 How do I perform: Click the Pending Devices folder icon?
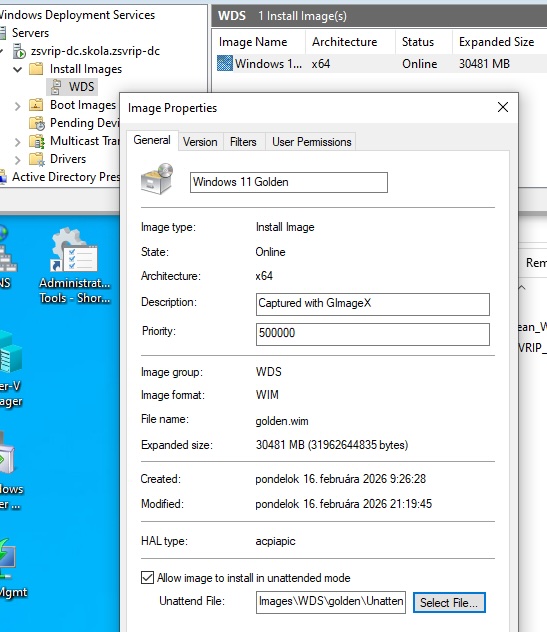tap(37, 123)
